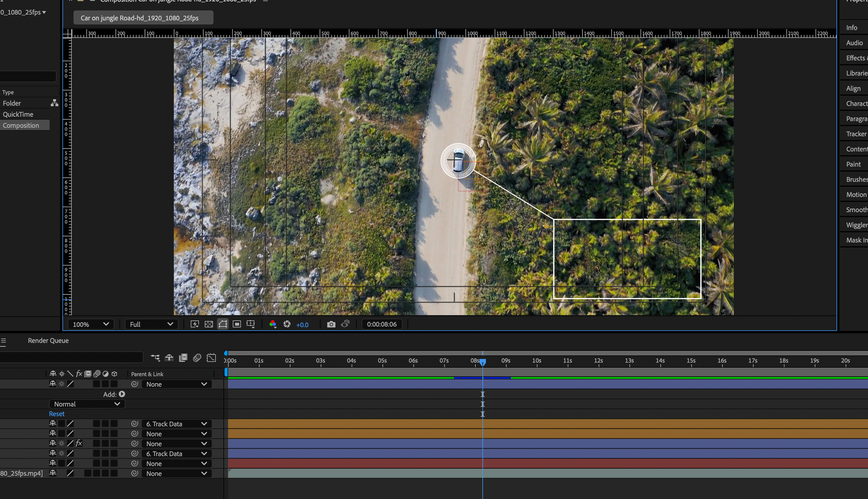Click the Take Snapshot camera icon
This screenshot has width=868, height=499.
(x=331, y=324)
